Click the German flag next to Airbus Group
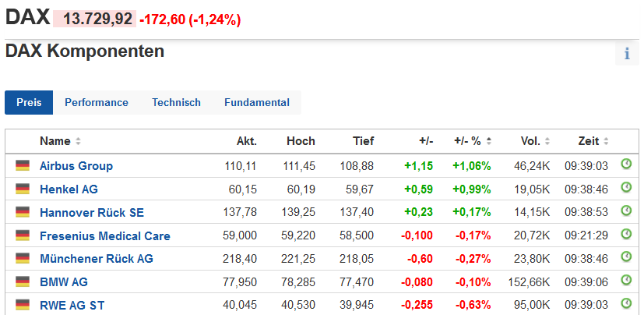644x315 pixels. click(x=23, y=165)
